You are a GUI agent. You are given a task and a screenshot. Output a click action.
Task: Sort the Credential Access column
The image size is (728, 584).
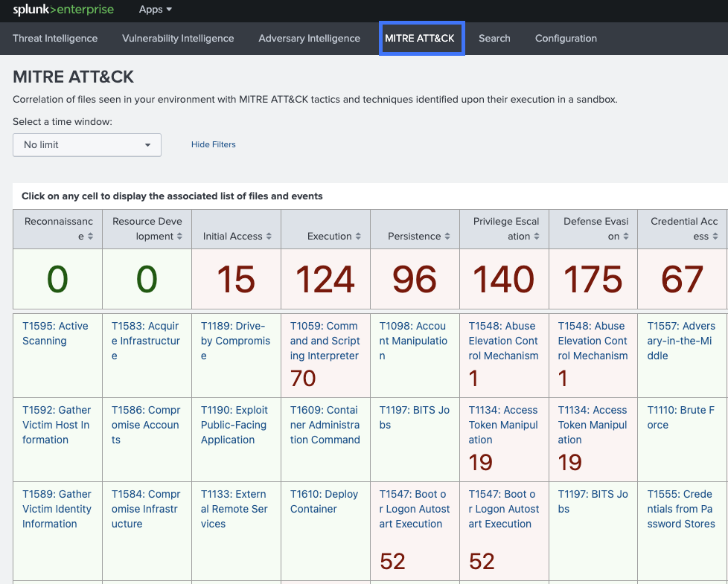pyautogui.click(x=715, y=237)
